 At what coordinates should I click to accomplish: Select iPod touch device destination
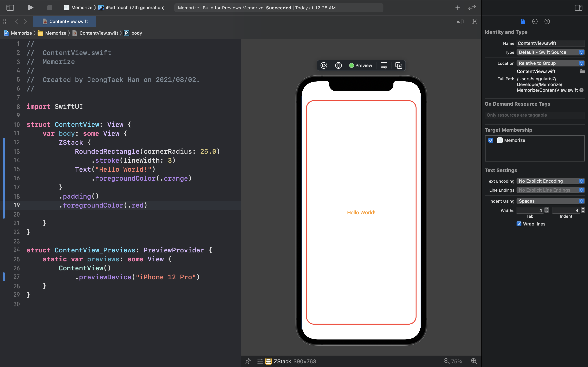135,8
